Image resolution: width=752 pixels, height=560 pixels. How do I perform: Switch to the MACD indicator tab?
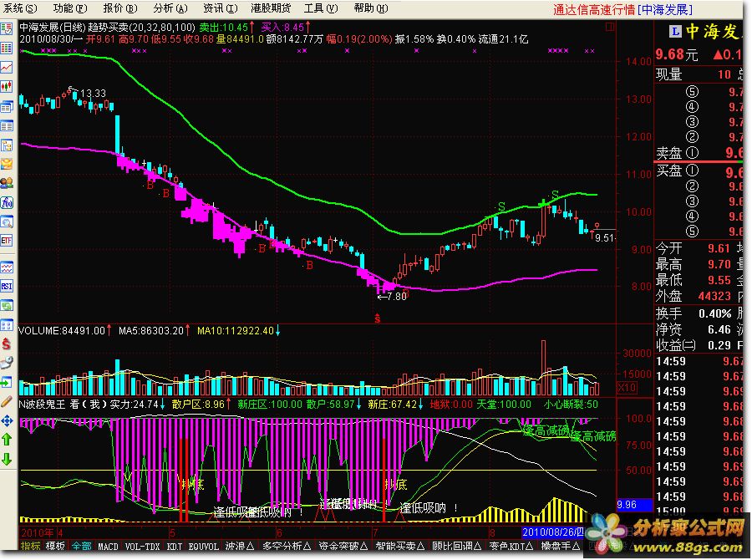click(x=108, y=546)
